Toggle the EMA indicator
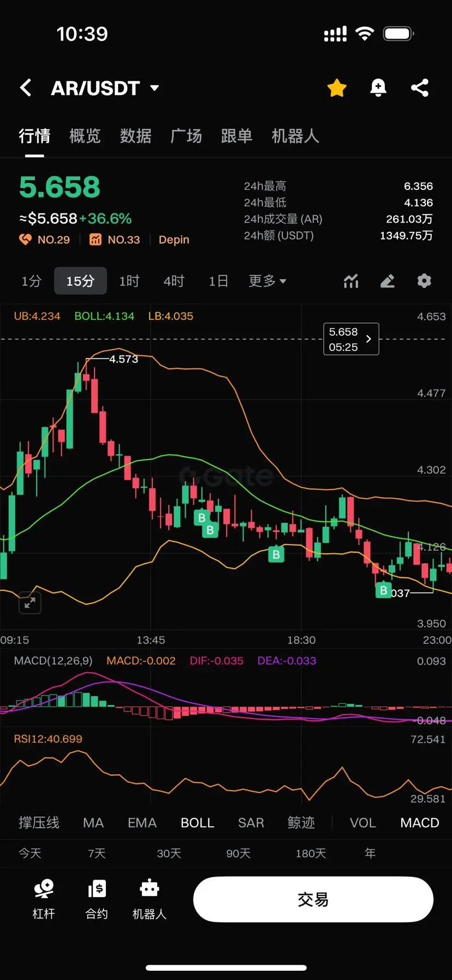Screen dimensions: 452x980 click(142, 823)
